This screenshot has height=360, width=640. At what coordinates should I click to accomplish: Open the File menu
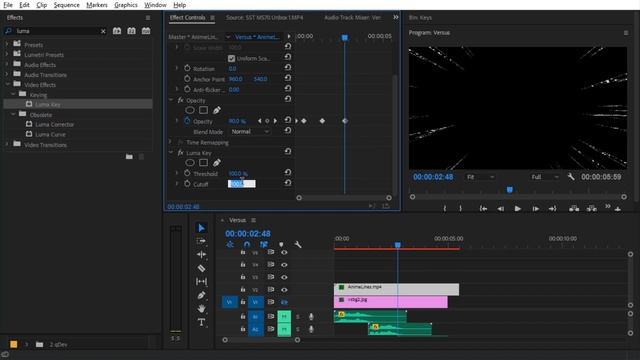[x=8, y=5]
